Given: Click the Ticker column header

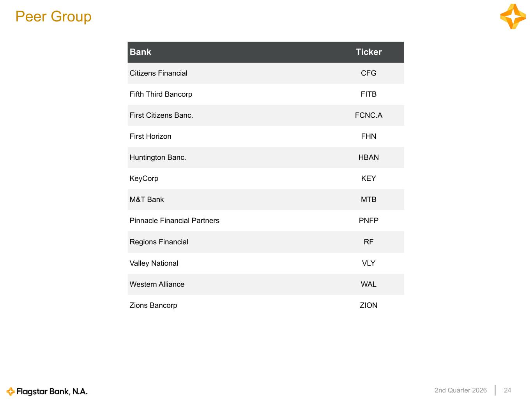Looking at the screenshot, I should click(369, 52).
